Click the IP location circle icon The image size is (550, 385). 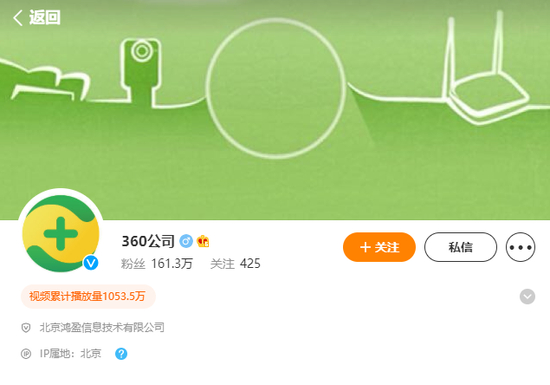(x=26, y=354)
